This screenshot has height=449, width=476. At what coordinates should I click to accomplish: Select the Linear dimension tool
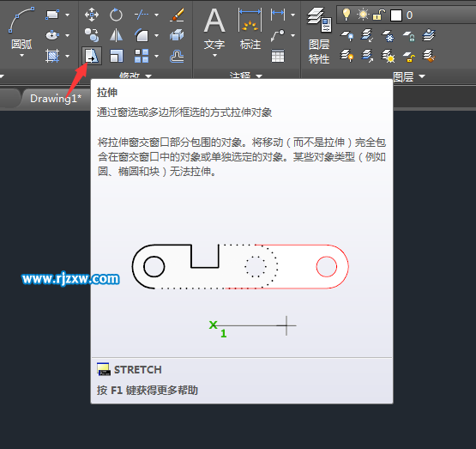pyautogui.click(x=278, y=14)
